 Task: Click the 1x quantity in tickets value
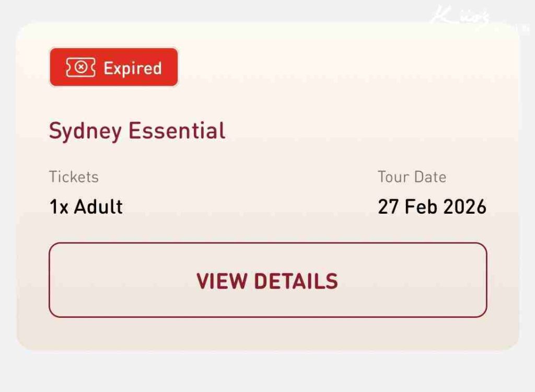(59, 207)
